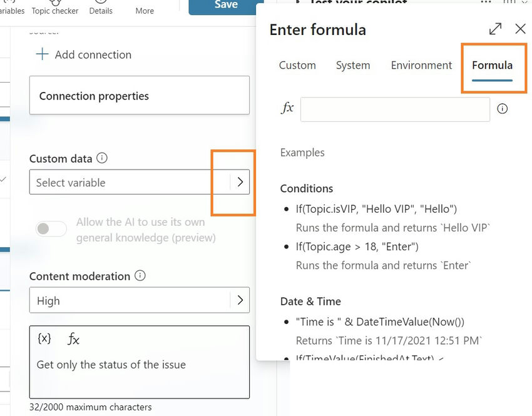Insert formula with the fx icon in the prompt box
532x416 pixels.
tap(73, 339)
